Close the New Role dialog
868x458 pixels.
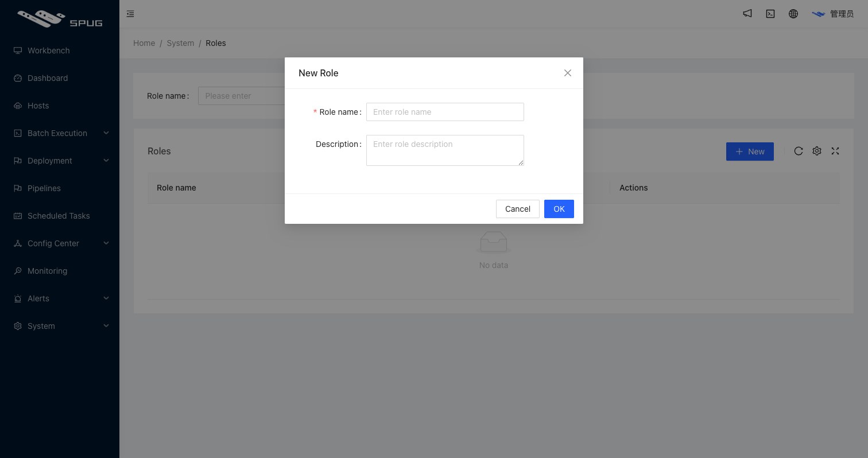568,73
